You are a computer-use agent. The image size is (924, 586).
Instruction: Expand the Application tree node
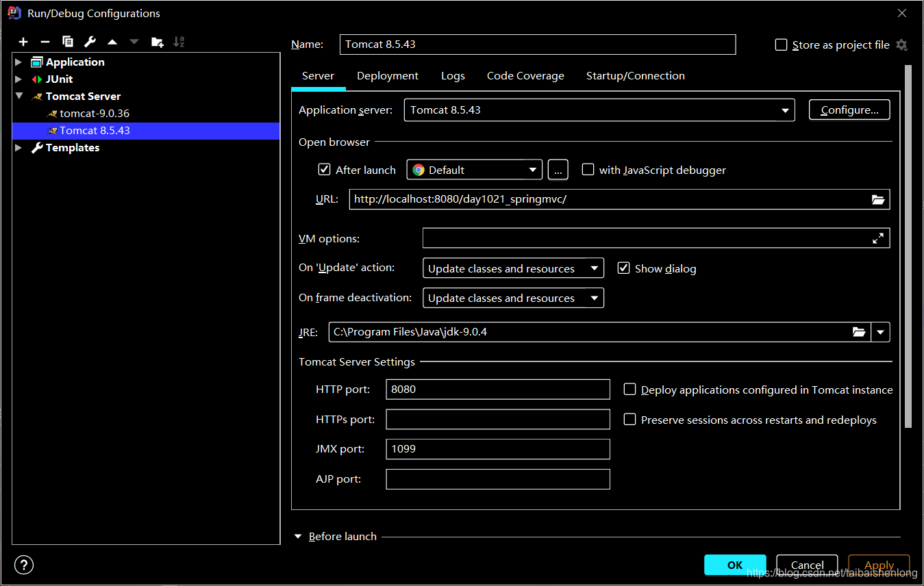point(18,62)
